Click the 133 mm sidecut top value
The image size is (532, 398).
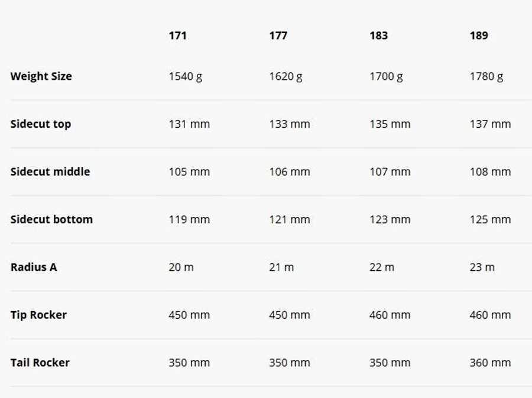(289, 124)
